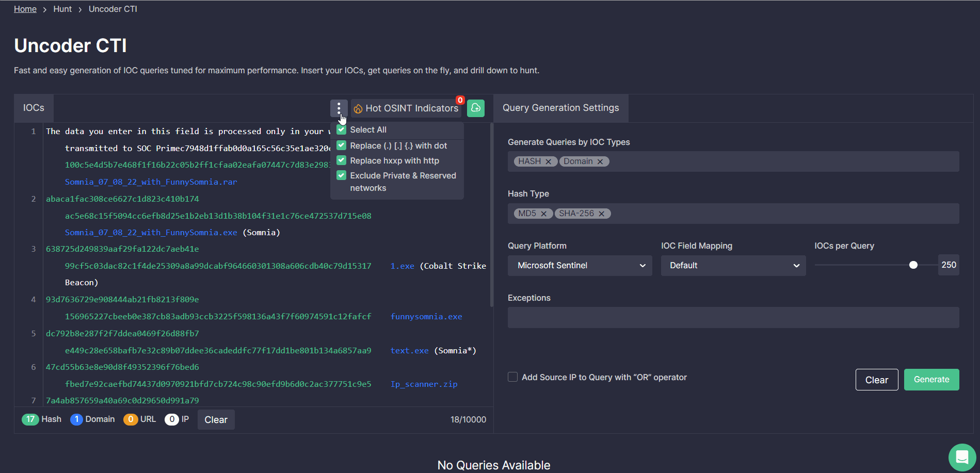The image size is (980, 473).
Task: Uncheck Replace hxxp with http
Action: (x=341, y=160)
